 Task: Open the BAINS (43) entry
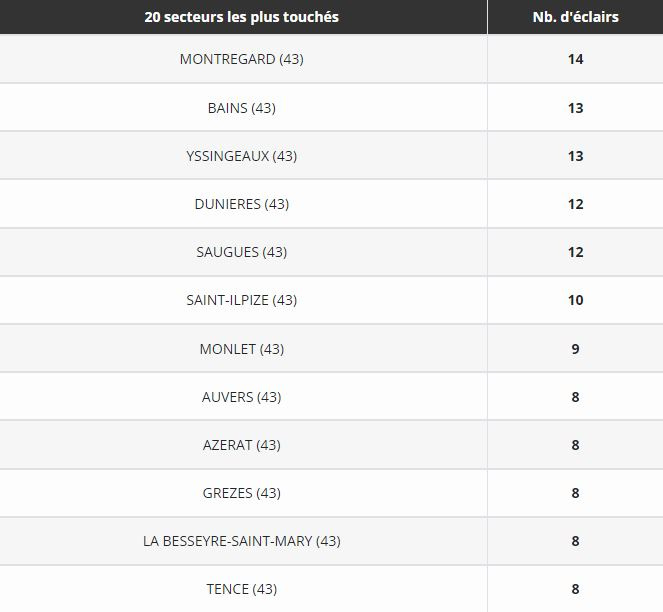pyautogui.click(x=241, y=108)
